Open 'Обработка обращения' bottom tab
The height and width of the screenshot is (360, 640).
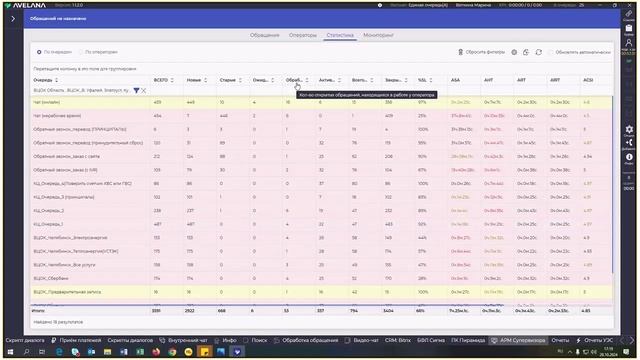[x=306, y=340]
